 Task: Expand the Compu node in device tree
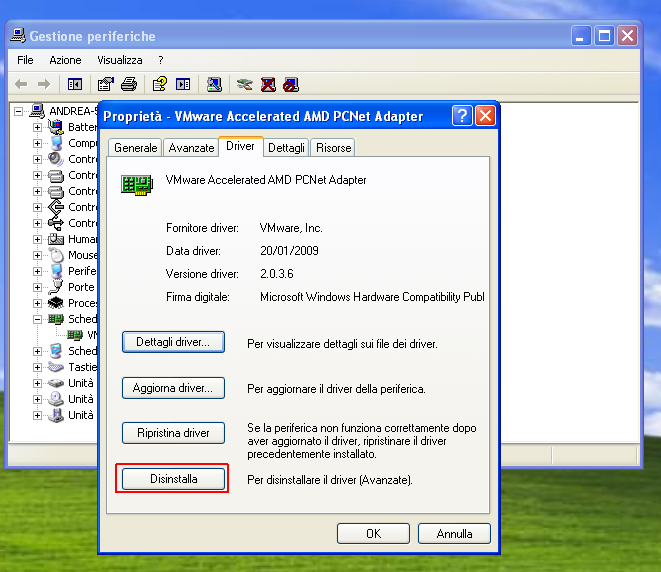click(37, 143)
